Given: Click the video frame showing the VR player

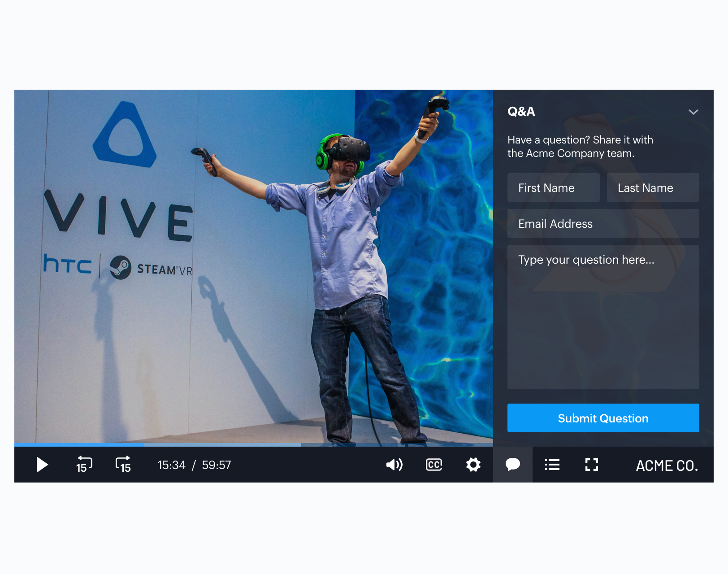Looking at the screenshot, I should click(254, 265).
